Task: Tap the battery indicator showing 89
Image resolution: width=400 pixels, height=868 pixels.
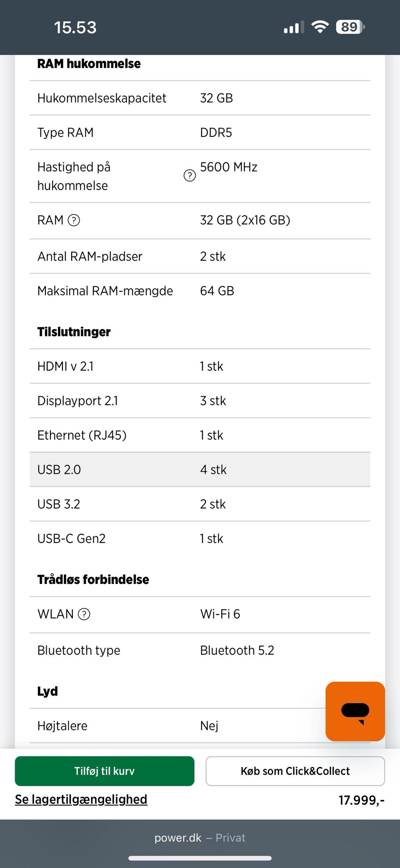Action: coord(350,27)
